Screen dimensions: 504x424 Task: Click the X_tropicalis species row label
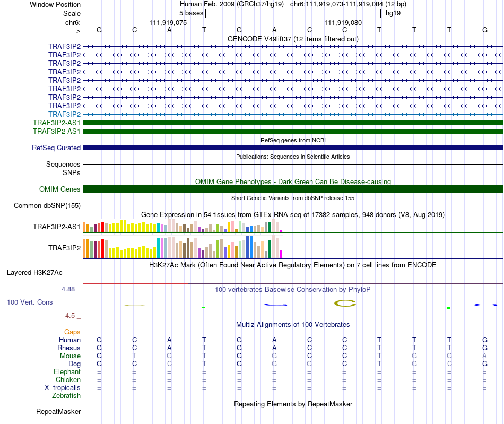tap(63, 388)
